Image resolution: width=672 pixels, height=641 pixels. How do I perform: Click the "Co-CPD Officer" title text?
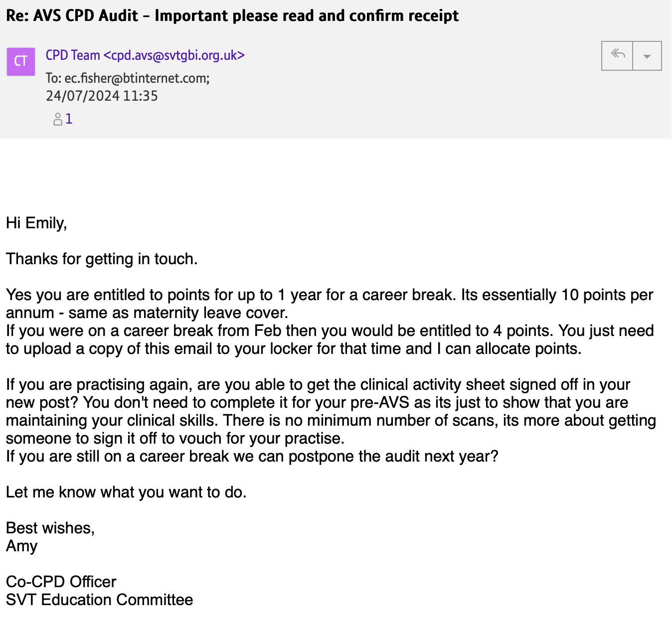61,582
